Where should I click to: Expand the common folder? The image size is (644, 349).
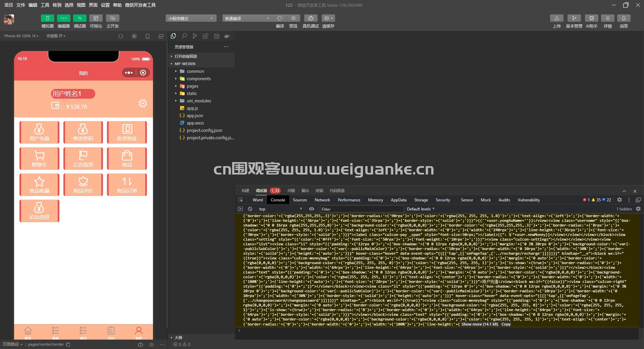pyautogui.click(x=201, y=71)
